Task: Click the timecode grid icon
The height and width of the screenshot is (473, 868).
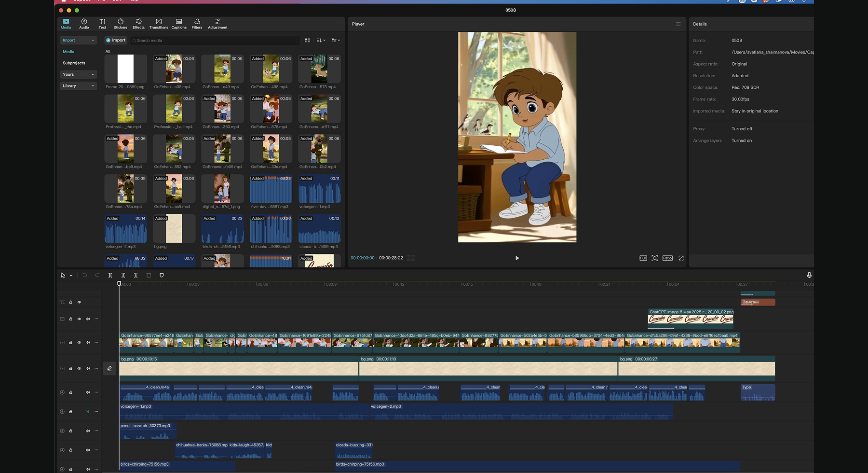Action: click(411, 258)
